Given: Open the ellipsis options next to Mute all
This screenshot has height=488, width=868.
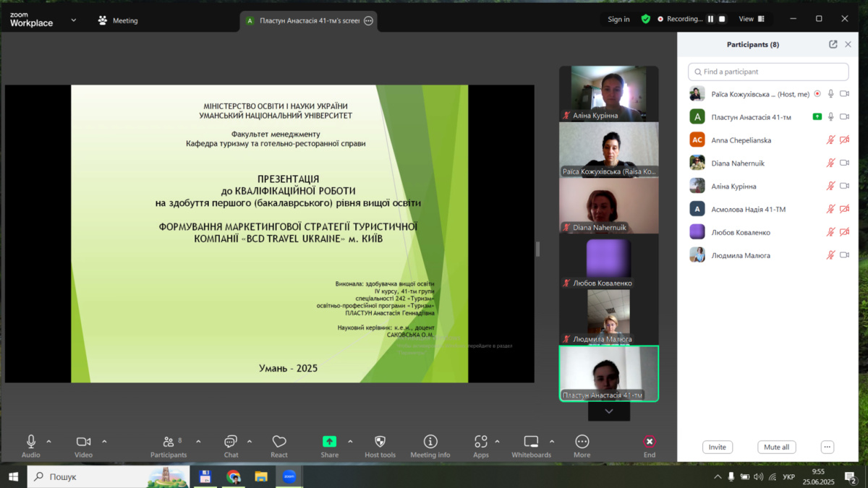Looking at the screenshot, I should click(x=827, y=447).
